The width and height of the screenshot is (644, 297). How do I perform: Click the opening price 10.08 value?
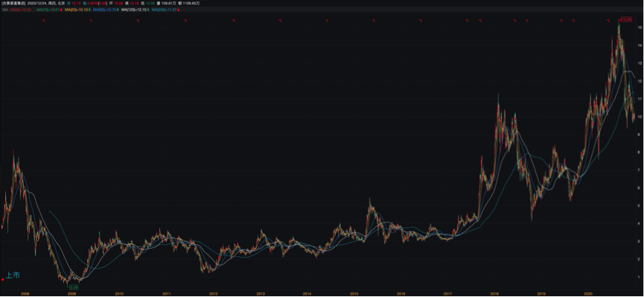(118, 3)
